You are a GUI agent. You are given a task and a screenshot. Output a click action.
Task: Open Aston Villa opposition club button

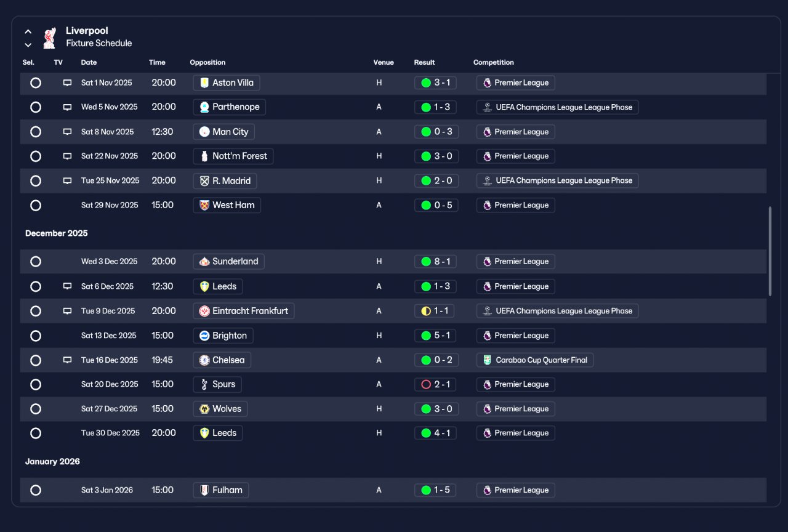click(x=227, y=83)
